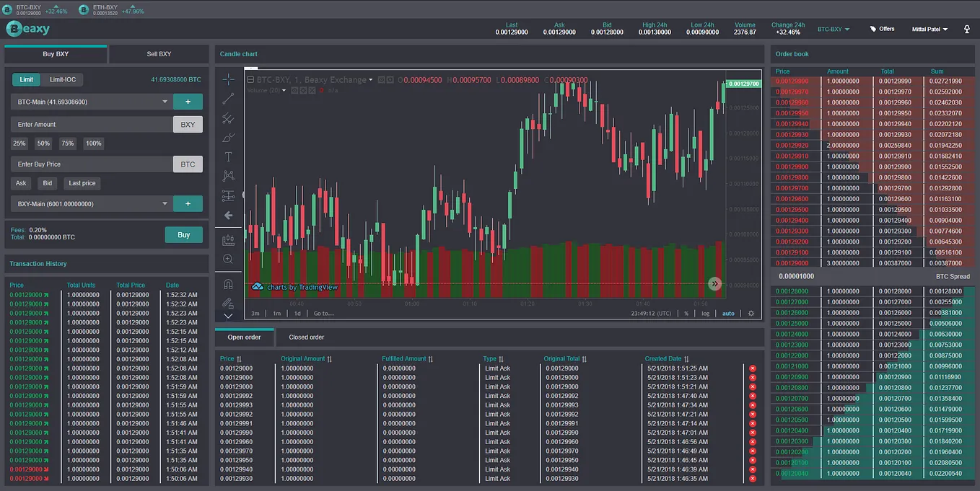Open the BTC-BXY market pair dropdown

click(x=834, y=30)
